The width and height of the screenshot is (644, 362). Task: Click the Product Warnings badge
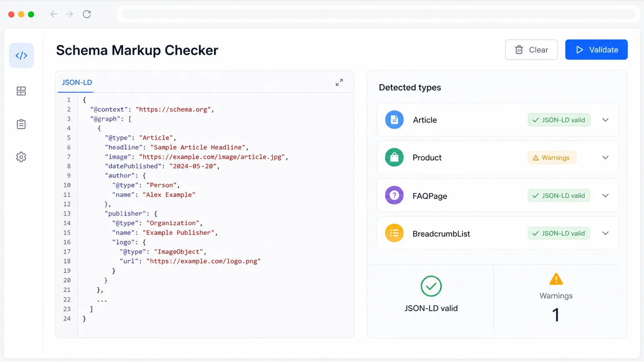(x=552, y=158)
